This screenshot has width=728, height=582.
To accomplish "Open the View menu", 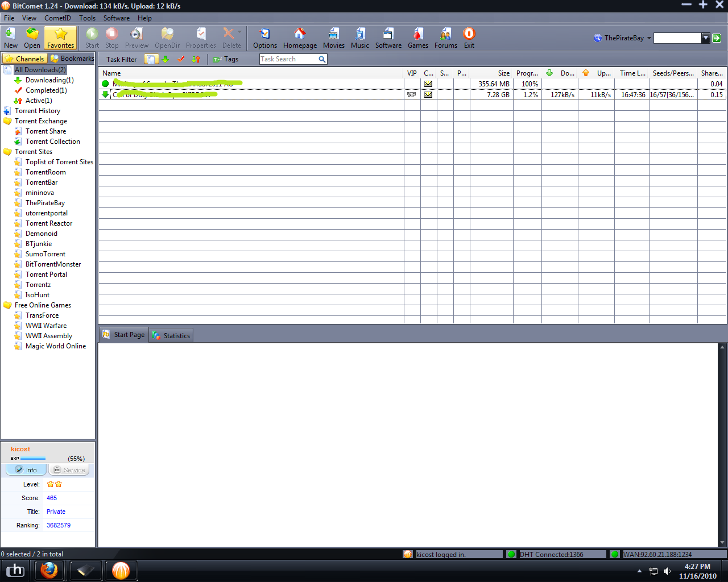I will point(29,18).
